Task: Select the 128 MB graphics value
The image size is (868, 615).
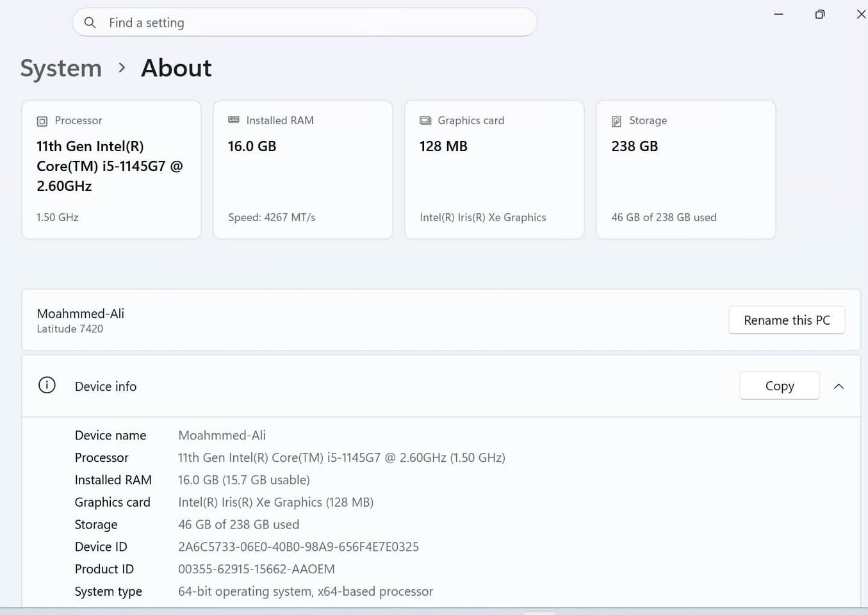Action: click(443, 146)
